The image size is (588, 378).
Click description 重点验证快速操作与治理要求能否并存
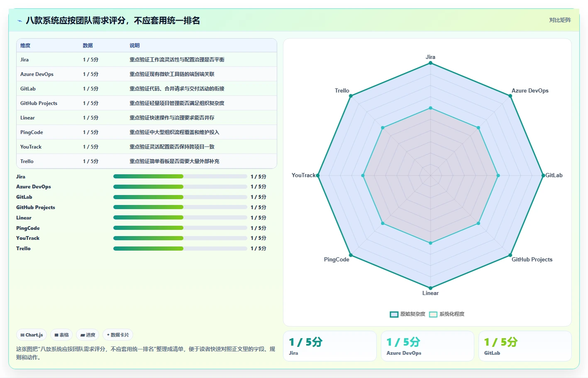tap(172, 118)
